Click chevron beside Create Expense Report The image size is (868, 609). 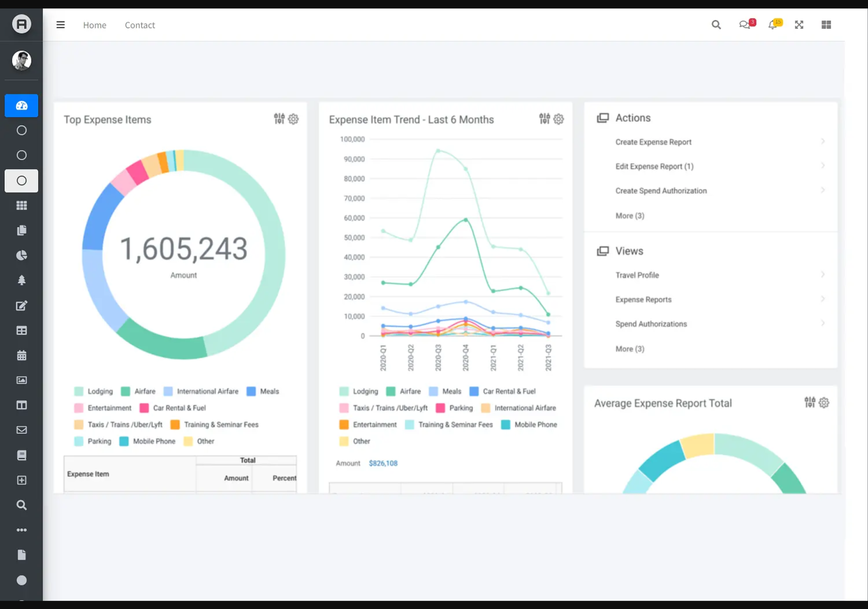tap(823, 142)
